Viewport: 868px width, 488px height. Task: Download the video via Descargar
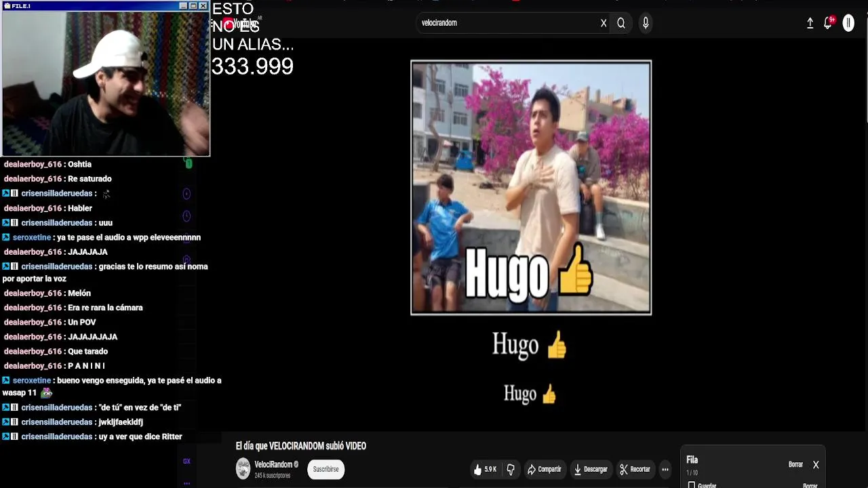pyautogui.click(x=591, y=469)
